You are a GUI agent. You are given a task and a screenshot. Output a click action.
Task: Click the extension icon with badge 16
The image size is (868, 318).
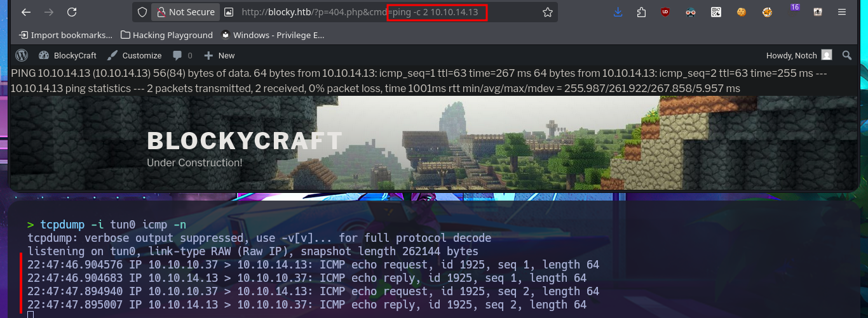(x=793, y=10)
